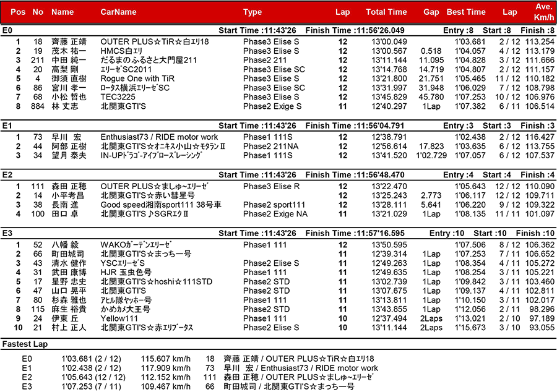557x392 pixels.
Task: Click total time '13'50.595'
Action: point(389,245)
